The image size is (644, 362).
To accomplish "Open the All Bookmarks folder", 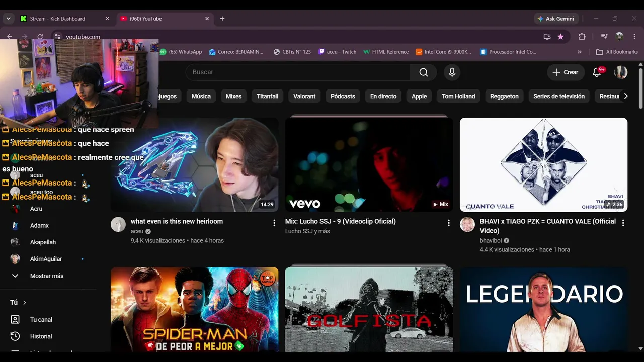I will coord(617,52).
